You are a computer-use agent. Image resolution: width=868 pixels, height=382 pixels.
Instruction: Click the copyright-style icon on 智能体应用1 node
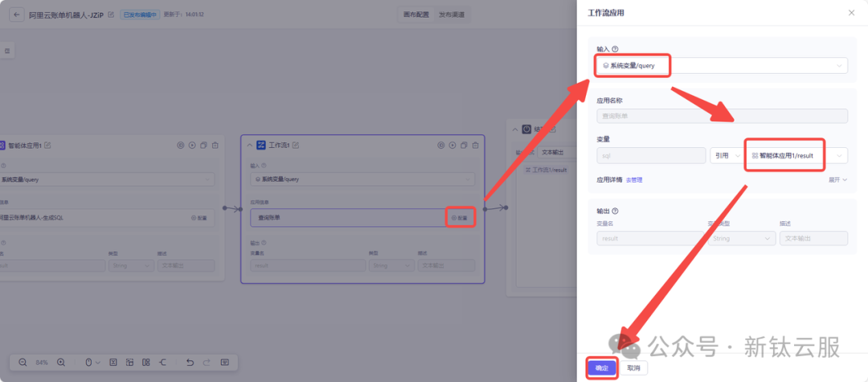click(181, 146)
